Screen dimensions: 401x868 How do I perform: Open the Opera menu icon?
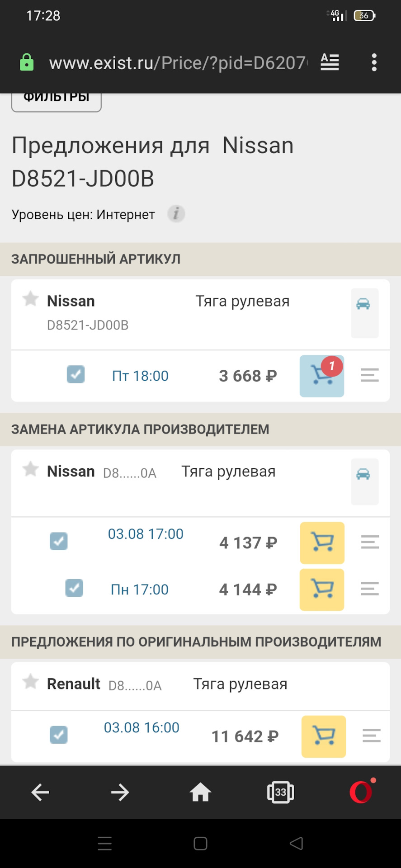[x=361, y=792]
